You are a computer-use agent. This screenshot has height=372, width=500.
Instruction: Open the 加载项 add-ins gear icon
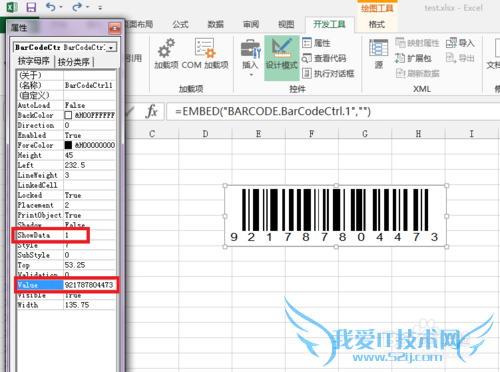pyautogui.click(x=166, y=53)
